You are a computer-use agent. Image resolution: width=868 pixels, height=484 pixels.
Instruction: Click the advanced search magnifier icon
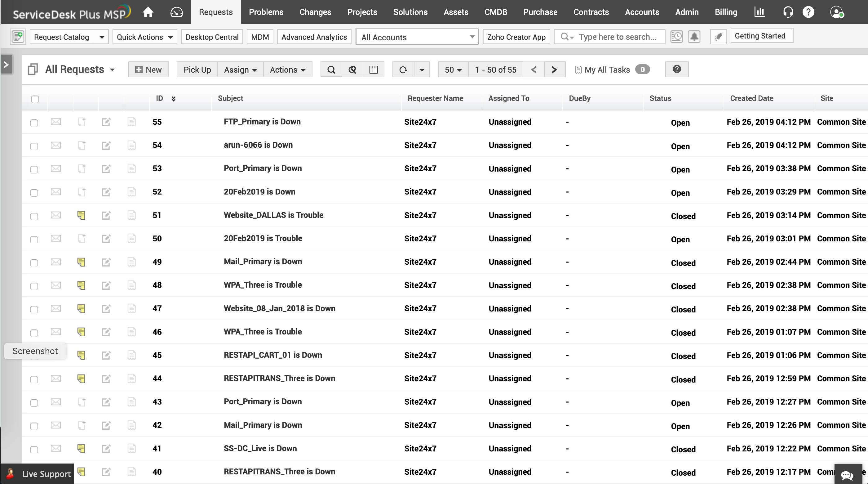pyautogui.click(x=352, y=69)
